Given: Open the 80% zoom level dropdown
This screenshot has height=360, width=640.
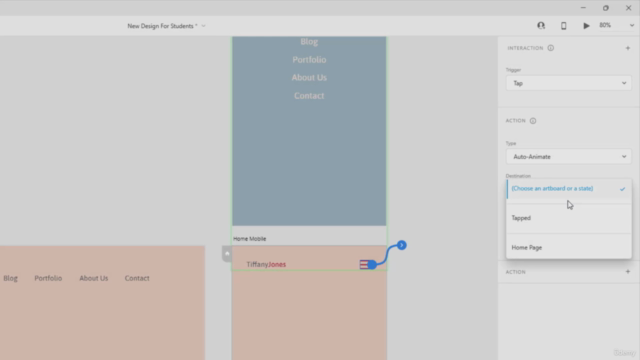Looking at the screenshot, I should pos(616,25).
